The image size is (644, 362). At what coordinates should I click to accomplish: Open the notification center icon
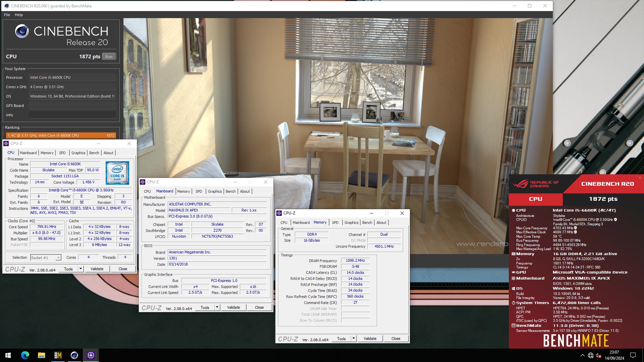point(633,355)
